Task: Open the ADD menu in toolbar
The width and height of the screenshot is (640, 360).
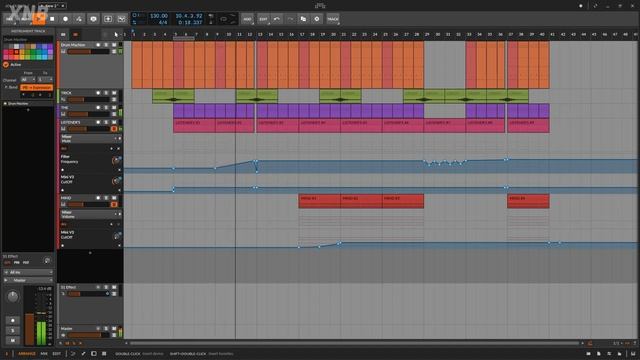Action: [247, 19]
